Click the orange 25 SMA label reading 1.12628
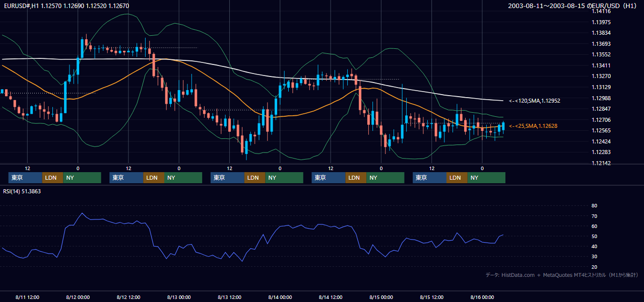The image size is (644, 302). click(533, 126)
